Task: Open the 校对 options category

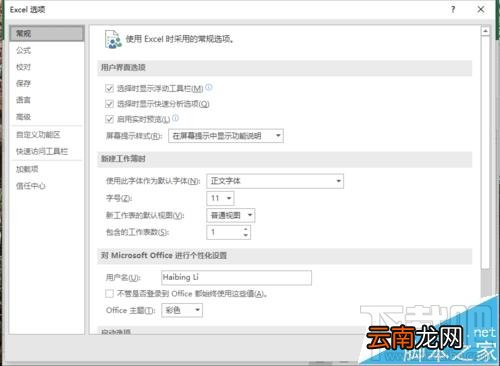Action: (23, 67)
